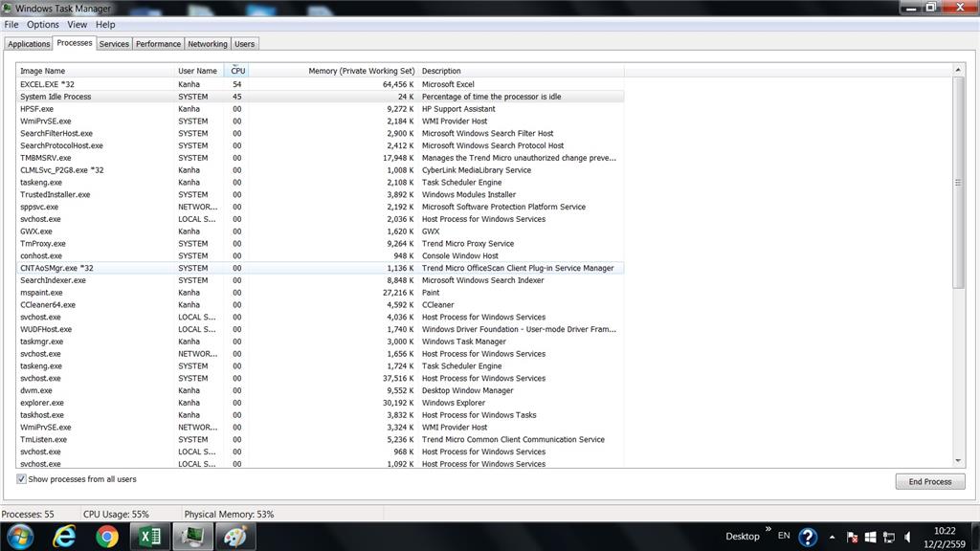Click the Action Center flag icon
This screenshot has width=980, height=551.
[x=852, y=537]
